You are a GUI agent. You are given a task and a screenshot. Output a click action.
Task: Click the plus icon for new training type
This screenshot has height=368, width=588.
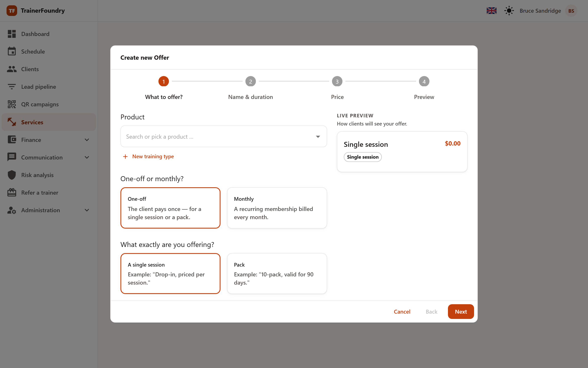point(125,156)
